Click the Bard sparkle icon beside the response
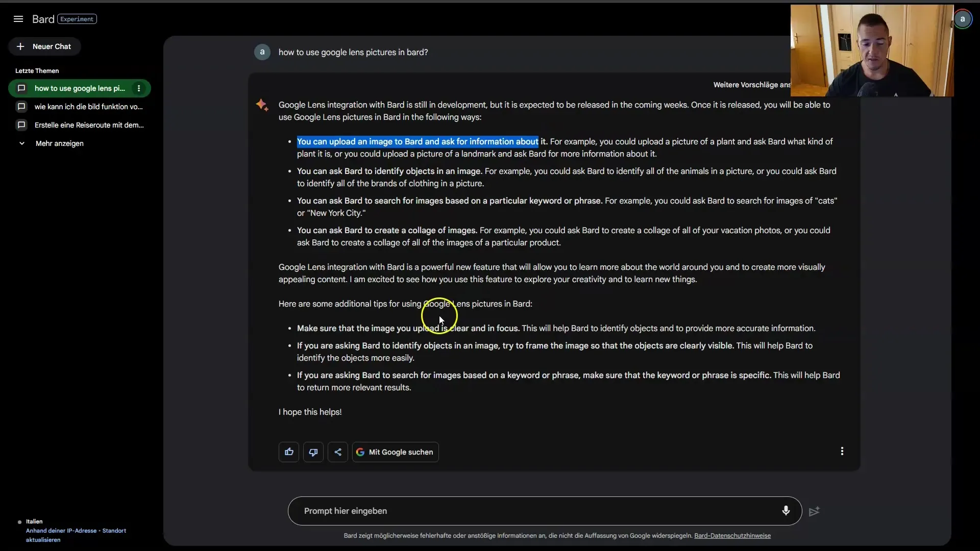Viewport: 980px width, 551px height. tap(262, 105)
